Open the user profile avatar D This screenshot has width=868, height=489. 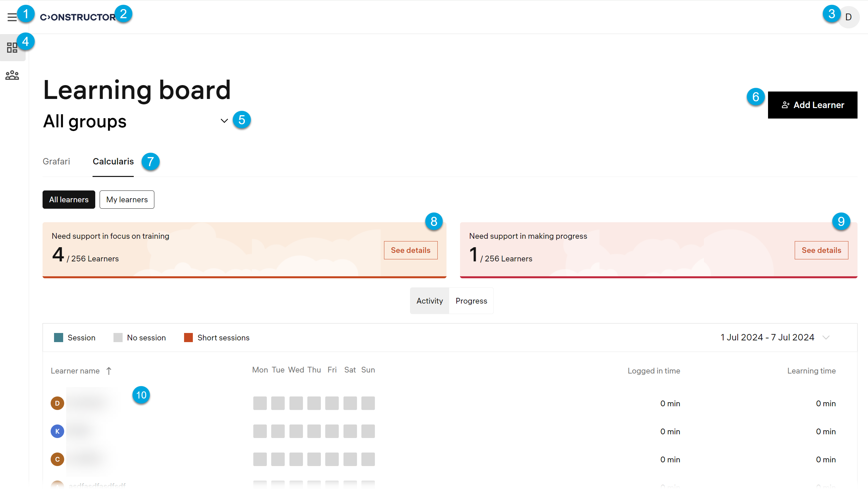(x=849, y=17)
